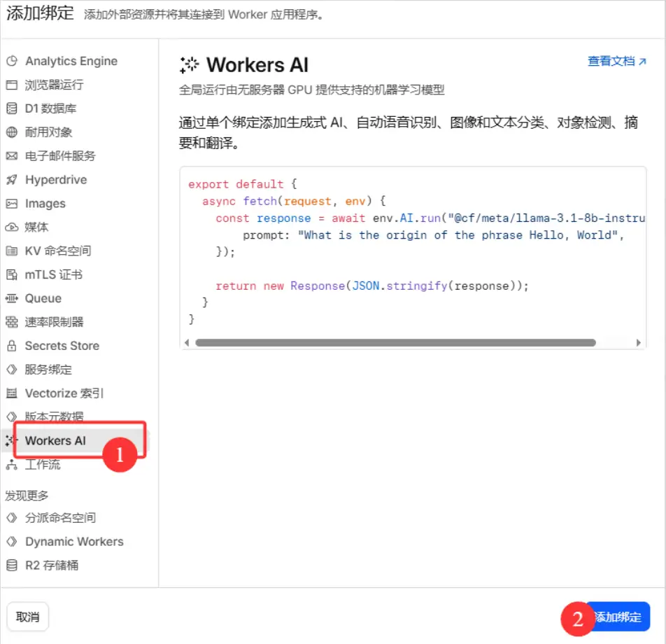
Task: Click the cloud icon beside 媒体
Action: pyautogui.click(x=12, y=227)
